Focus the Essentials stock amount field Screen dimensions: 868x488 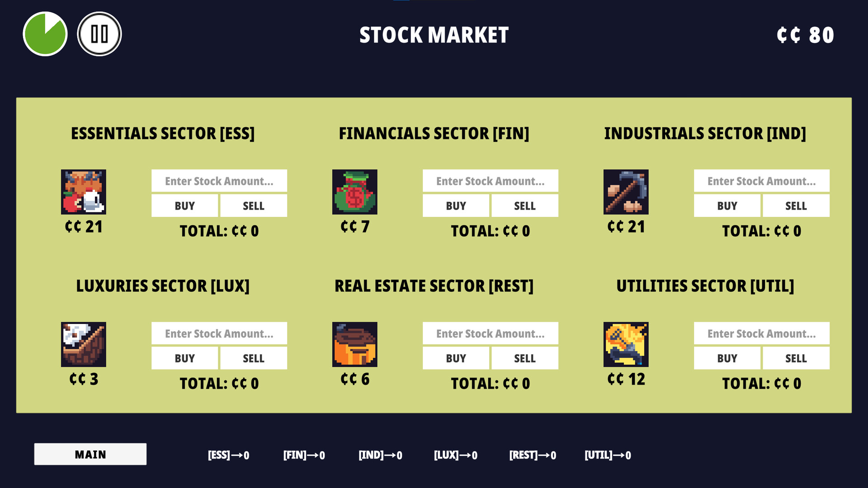(219, 181)
